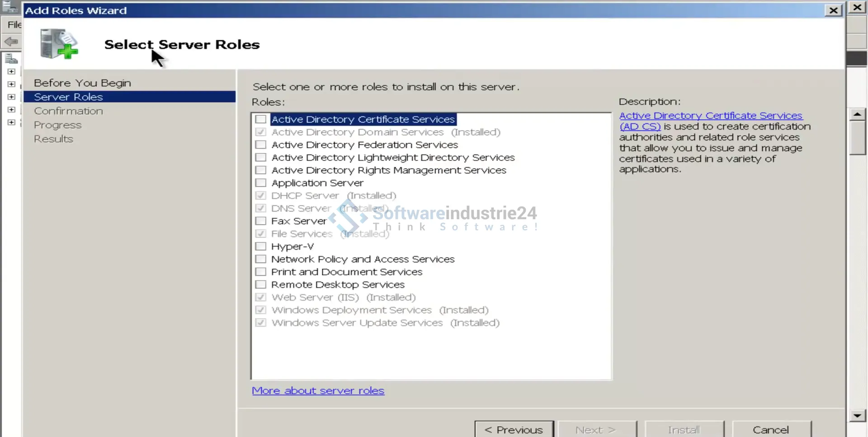
Task: Click the Previous button
Action: 514,429
